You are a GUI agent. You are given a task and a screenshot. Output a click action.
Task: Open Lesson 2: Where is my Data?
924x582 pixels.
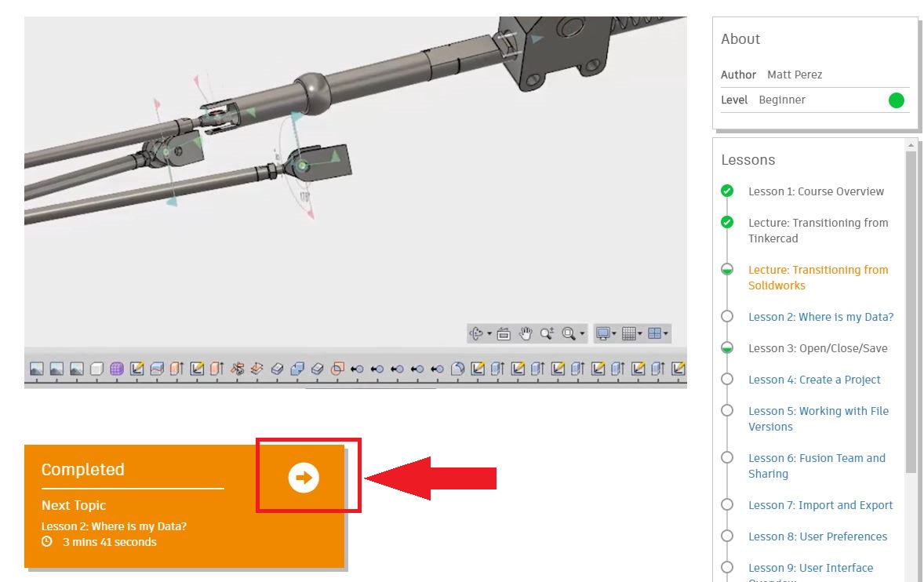coord(820,317)
